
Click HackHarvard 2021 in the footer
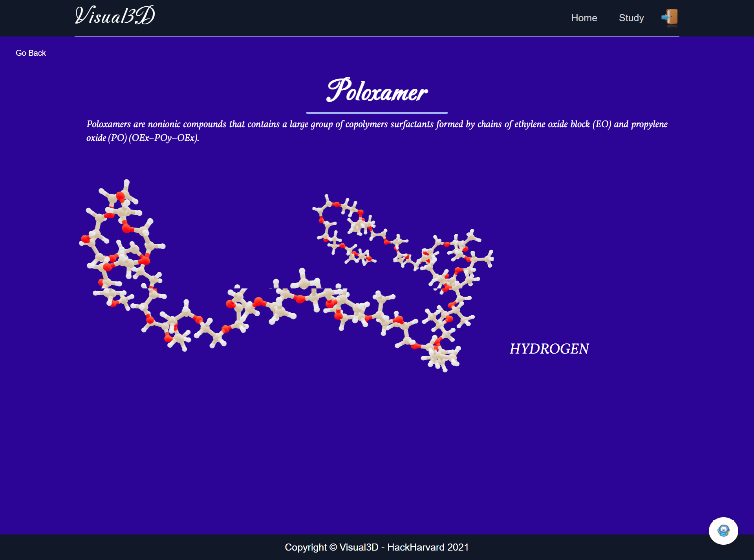pyautogui.click(x=428, y=547)
